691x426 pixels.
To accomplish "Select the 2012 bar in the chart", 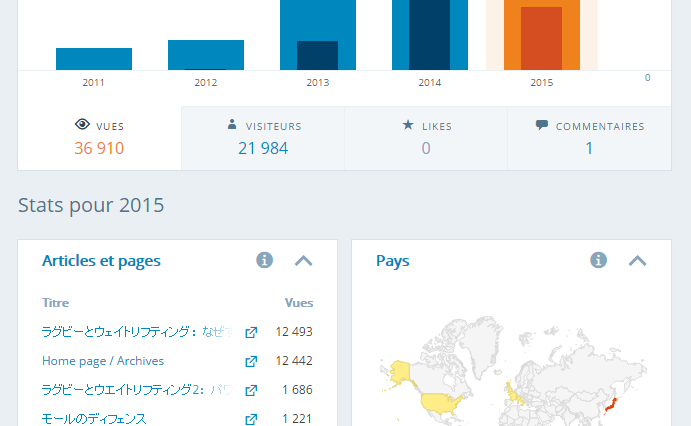I will pos(206,55).
